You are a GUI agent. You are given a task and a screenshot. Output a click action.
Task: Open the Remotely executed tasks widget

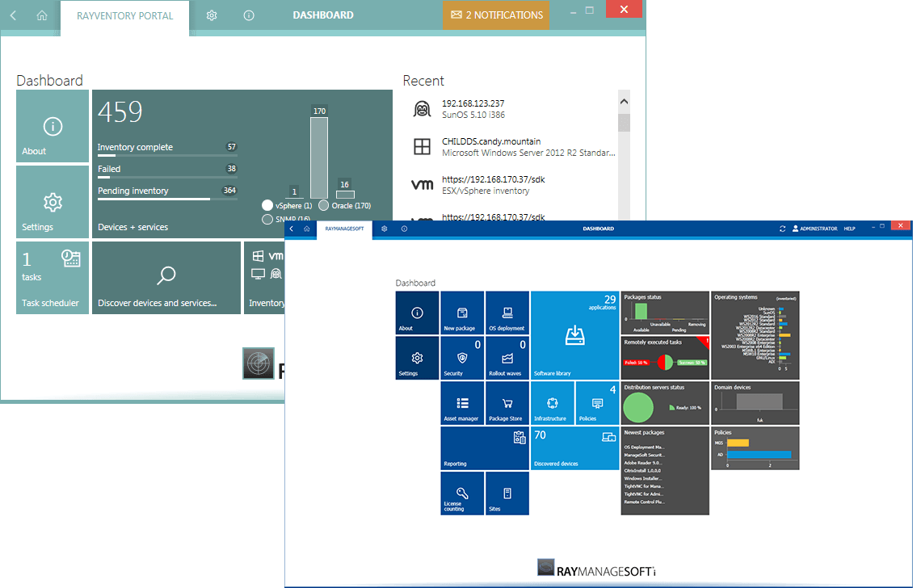[x=665, y=358]
